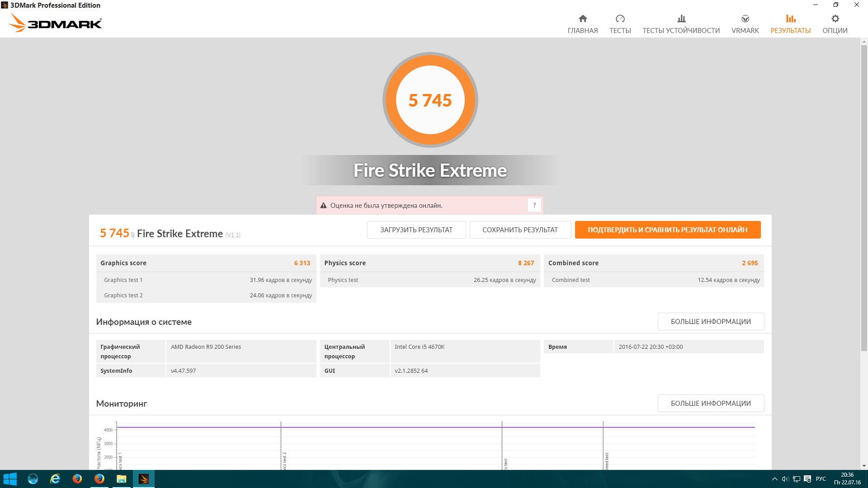Click the results (РЕЗУЛЬТАТЫ) bar chart icon
This screenshot has height=488, width=868.
point(790,19)
